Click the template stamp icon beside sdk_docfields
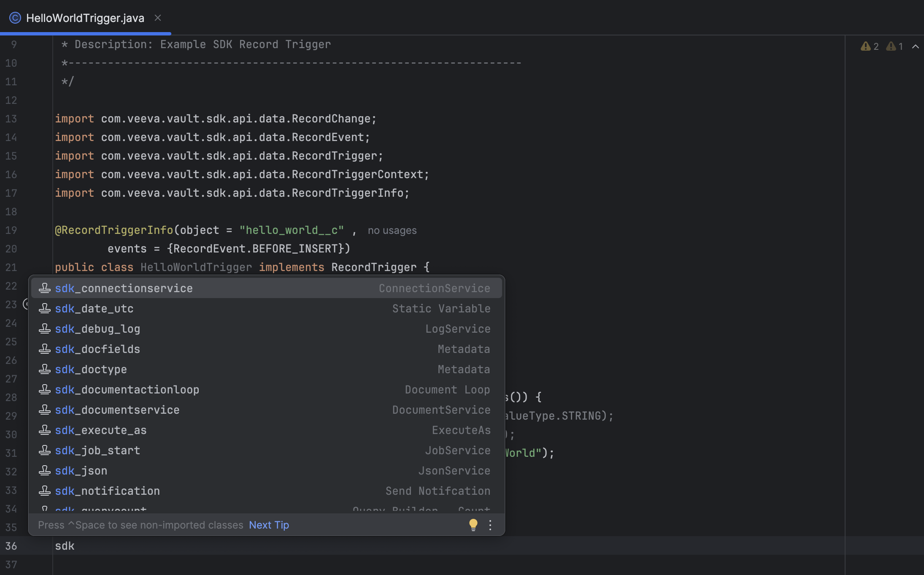 pos(45,349)
